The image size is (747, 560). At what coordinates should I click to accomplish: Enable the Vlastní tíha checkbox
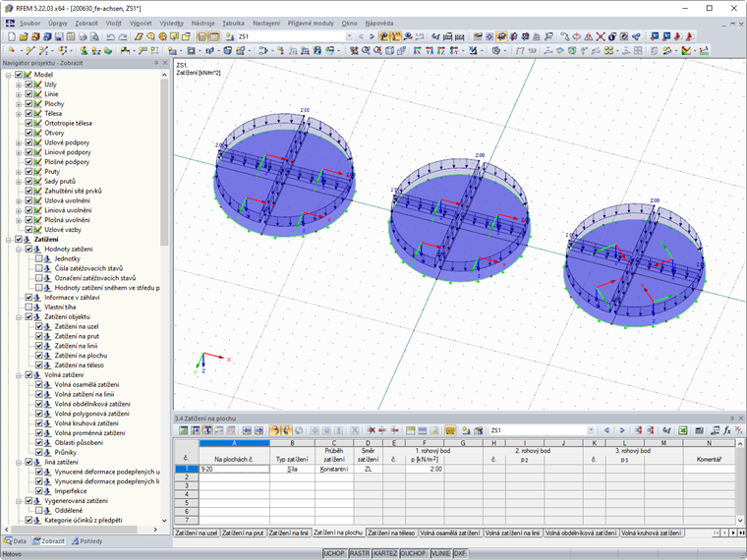tap(29, 308)
